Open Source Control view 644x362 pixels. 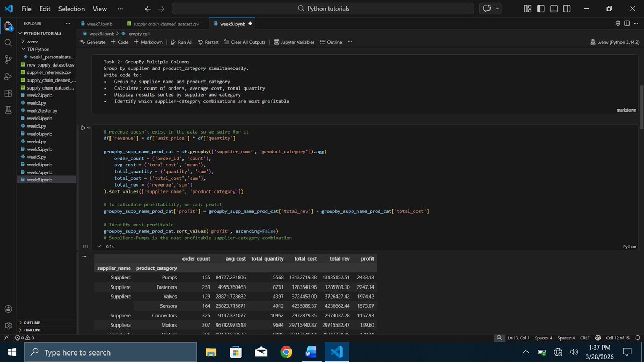8,59
